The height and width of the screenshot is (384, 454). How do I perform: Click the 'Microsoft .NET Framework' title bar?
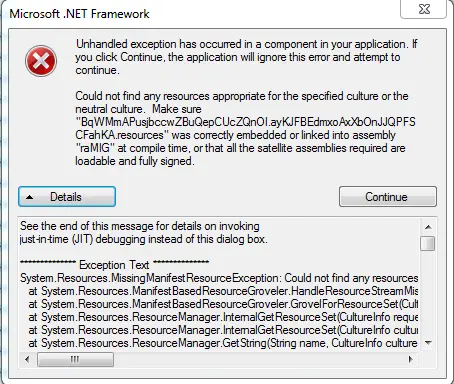click(x=200, y=14)
